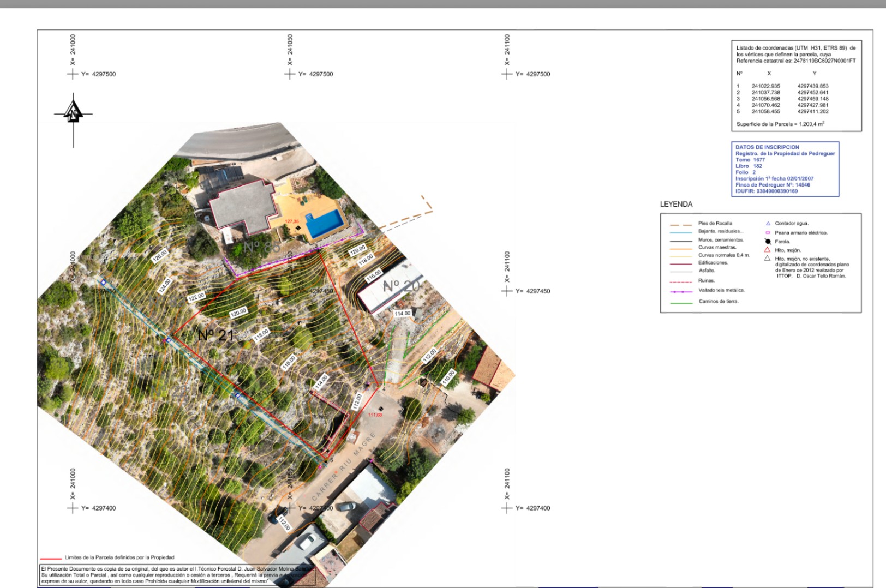Select the 'Pies de Rocalla' legend label
The width and height of the screenshot is (886, 588).
coord(715,223)
